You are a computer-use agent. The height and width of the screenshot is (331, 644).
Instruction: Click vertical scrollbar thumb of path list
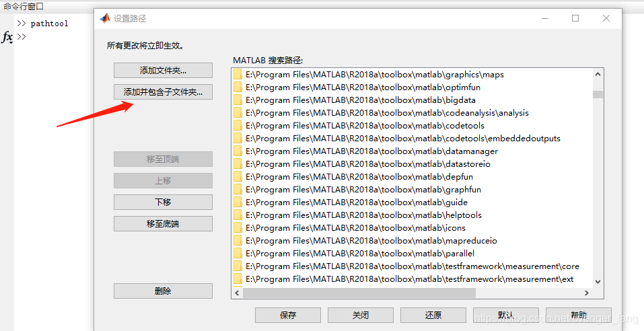point(598,94)
